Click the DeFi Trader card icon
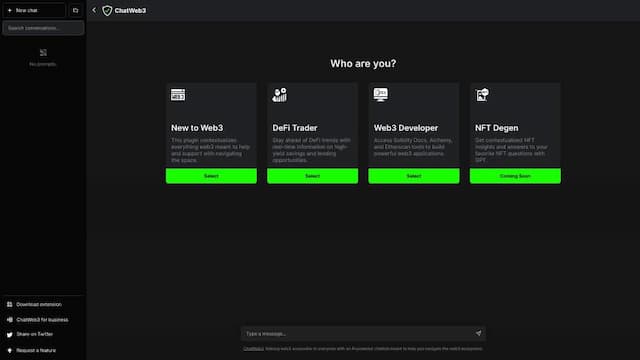The height and width of the screenshot is (360, 640). [280, 95]
